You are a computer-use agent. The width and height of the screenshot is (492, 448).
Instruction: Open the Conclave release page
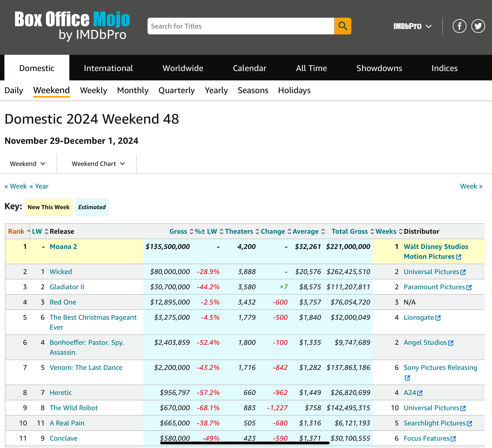click(x=64, y=438)
